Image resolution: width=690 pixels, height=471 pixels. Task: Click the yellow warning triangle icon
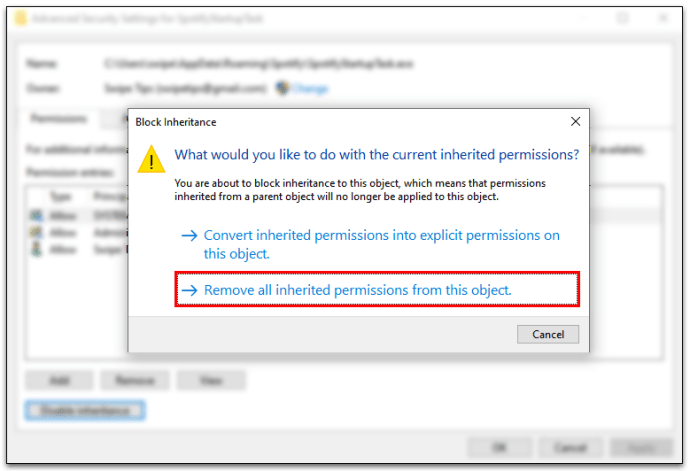point(151,159)
